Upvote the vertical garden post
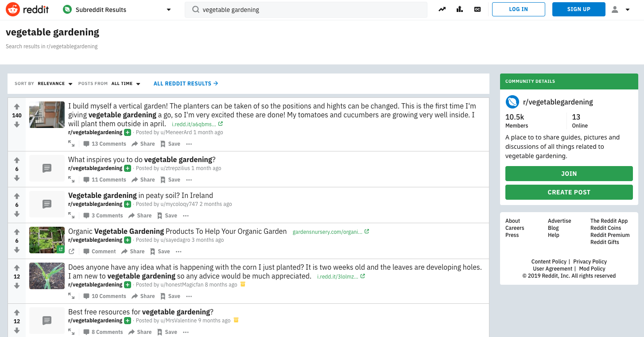 (17, 107)
